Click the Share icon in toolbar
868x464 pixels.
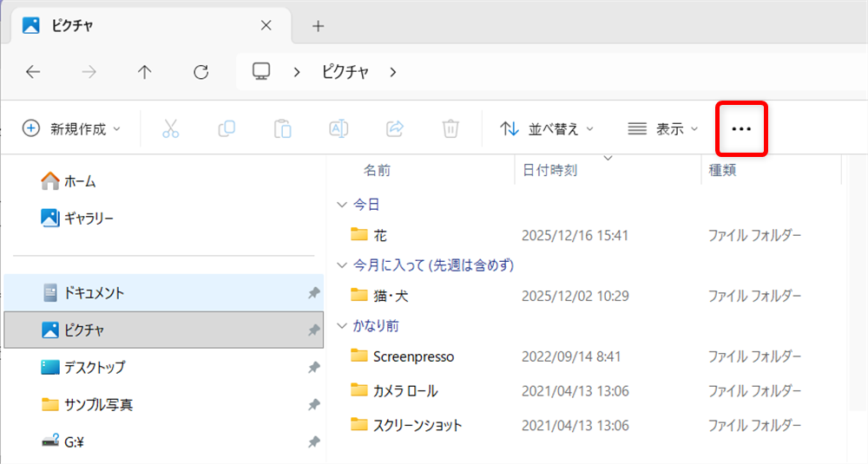coord(395,129)
